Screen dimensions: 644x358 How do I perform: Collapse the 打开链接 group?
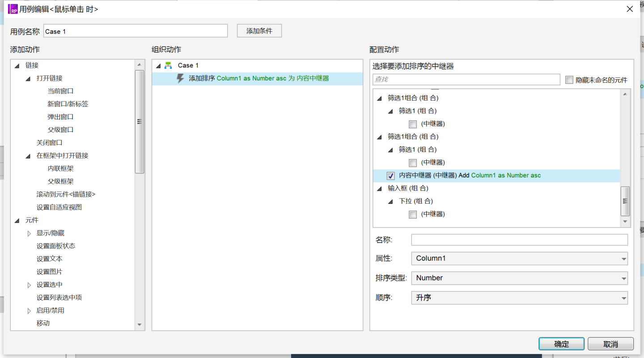[x=28, y=79]
